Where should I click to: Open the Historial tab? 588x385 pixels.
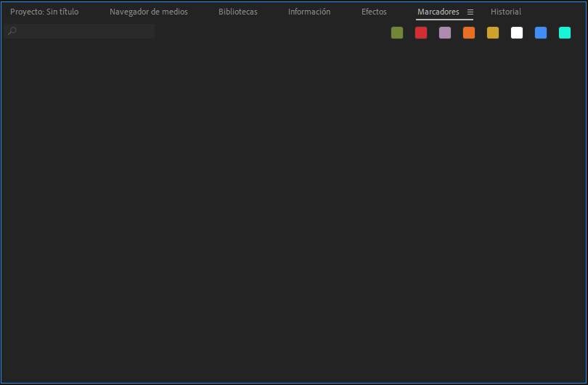505,12
